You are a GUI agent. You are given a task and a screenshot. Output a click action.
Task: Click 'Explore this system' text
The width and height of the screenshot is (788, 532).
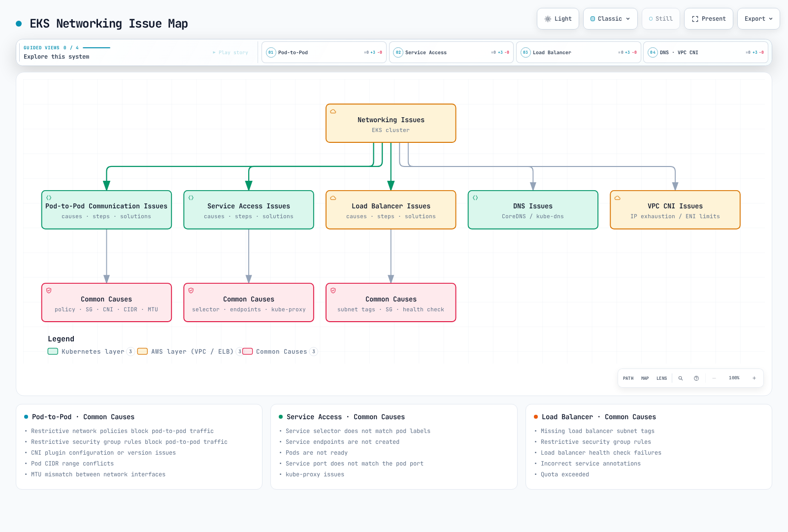(x=57, y=57)
